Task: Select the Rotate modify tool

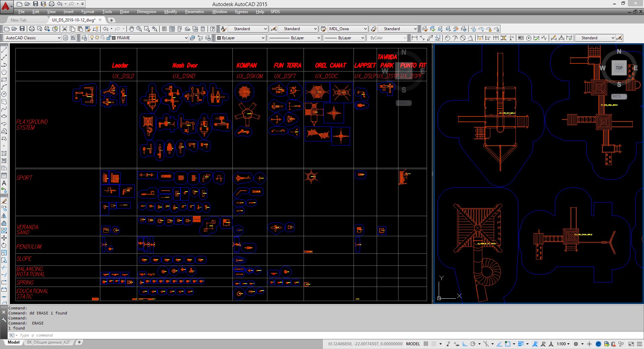Action: pos(4,245)
